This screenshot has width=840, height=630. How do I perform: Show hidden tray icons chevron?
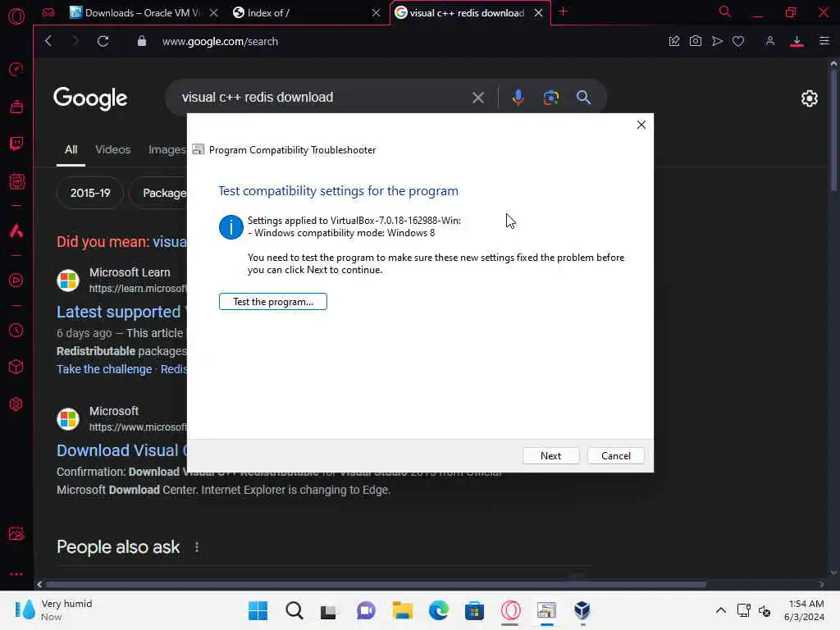coord(720,610)
